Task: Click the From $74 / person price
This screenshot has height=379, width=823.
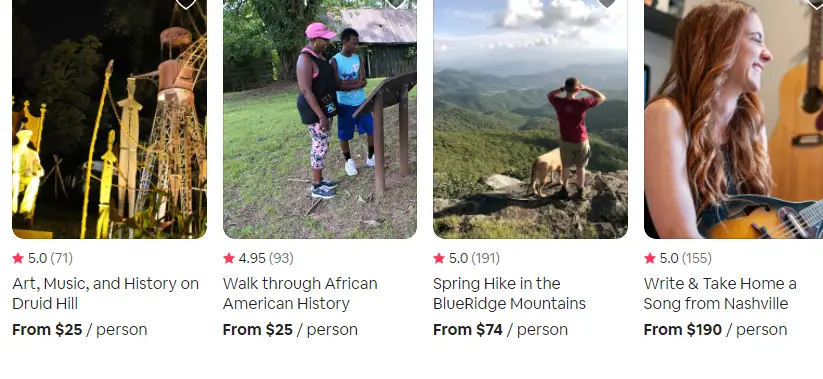Action: pyautogui.click(x=500, y=330)
